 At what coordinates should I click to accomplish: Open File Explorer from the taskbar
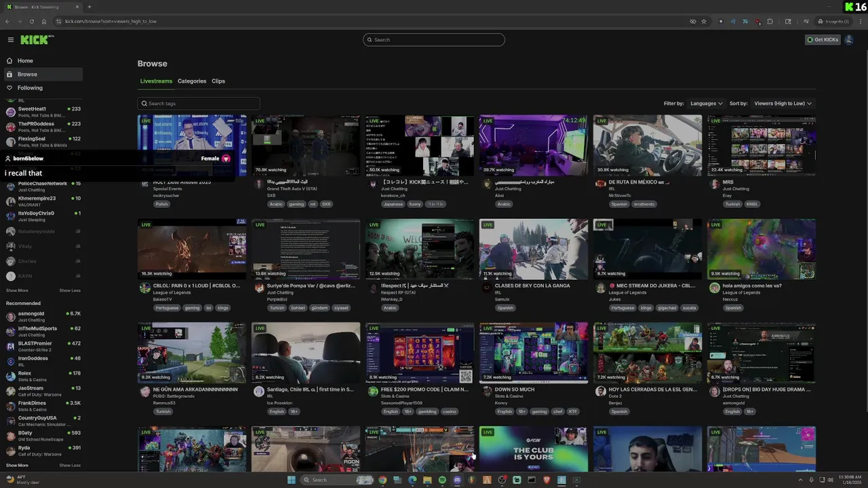pyautogui.click(x=427, y=480)
